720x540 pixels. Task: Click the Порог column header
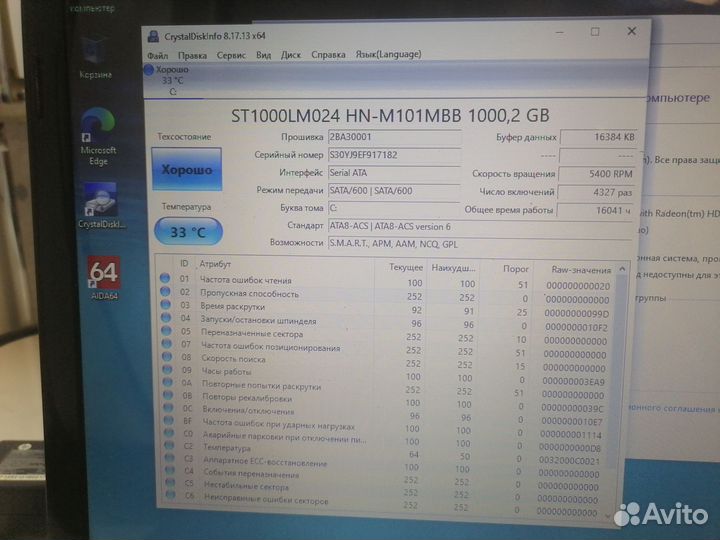click(515, 269)
